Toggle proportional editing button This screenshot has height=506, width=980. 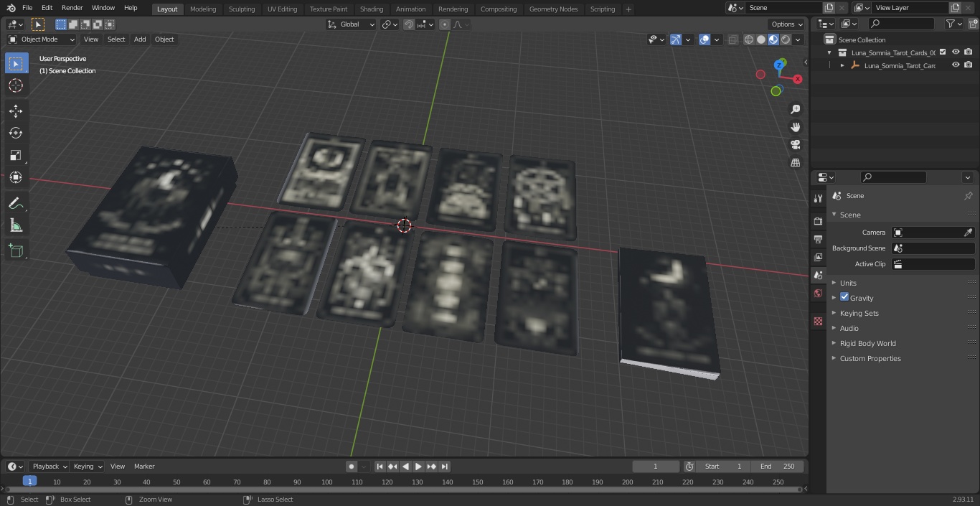(x=444, y=24)
